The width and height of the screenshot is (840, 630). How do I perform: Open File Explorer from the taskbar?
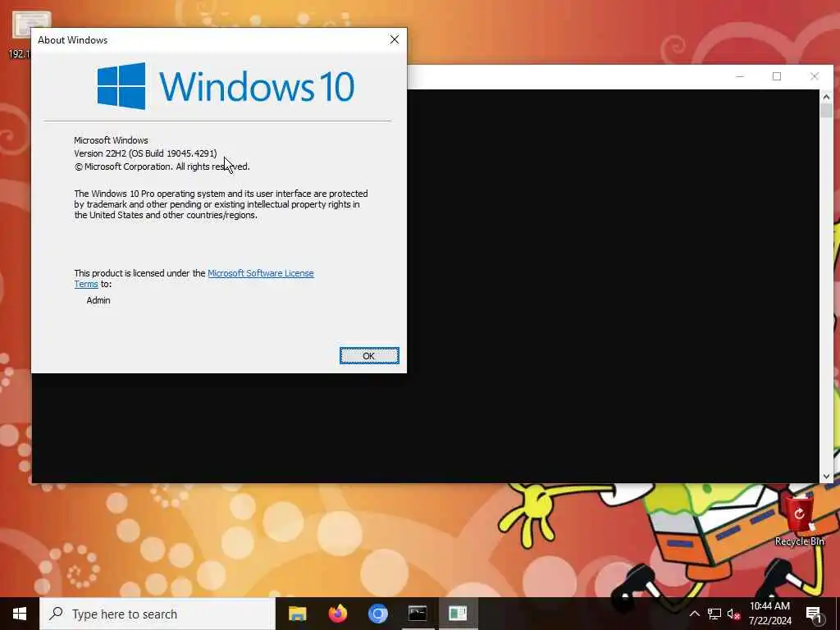pyautogui.click(x=297, y=614)
